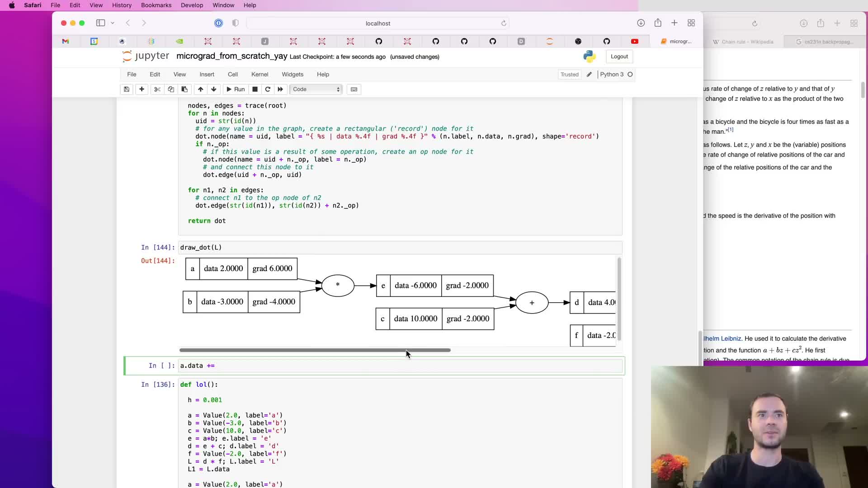Image resolution: width=868 pixels, height=488 pixels.
Task: Save notebook with the floppy disk icon
Action: pos(127,89)
